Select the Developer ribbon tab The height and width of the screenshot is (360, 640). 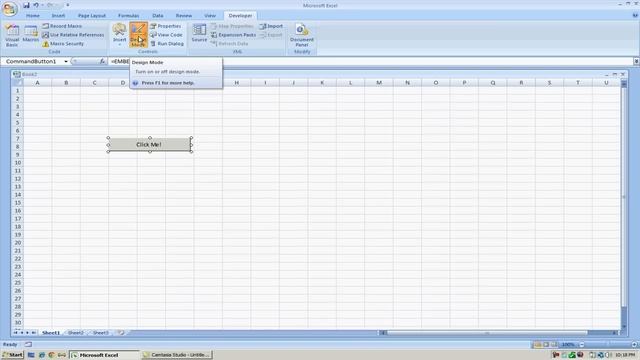click(240, 16)
